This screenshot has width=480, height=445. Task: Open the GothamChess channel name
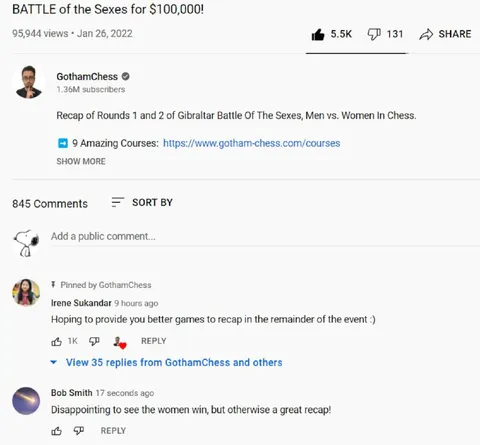pos(87,77)
